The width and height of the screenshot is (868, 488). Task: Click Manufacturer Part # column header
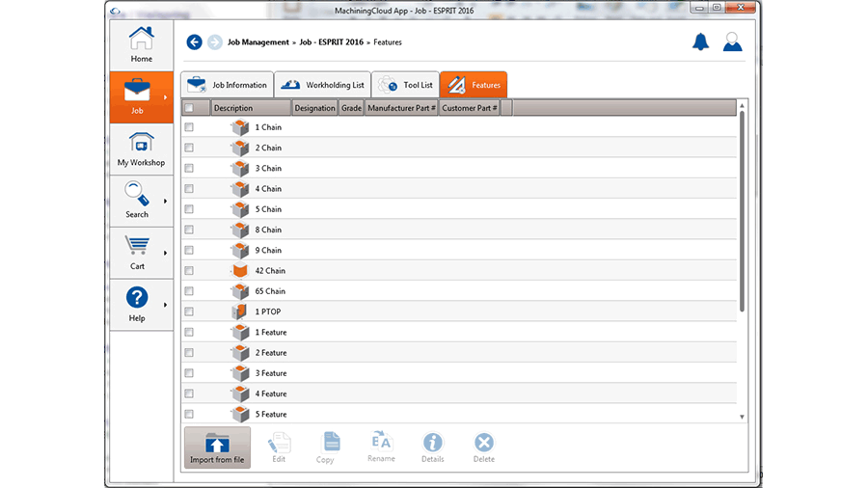coord(401,108)
